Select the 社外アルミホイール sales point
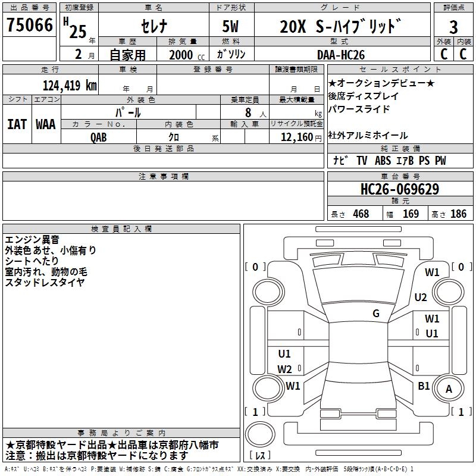This screenshot has width=476, height=476. (x=368, y=135)
